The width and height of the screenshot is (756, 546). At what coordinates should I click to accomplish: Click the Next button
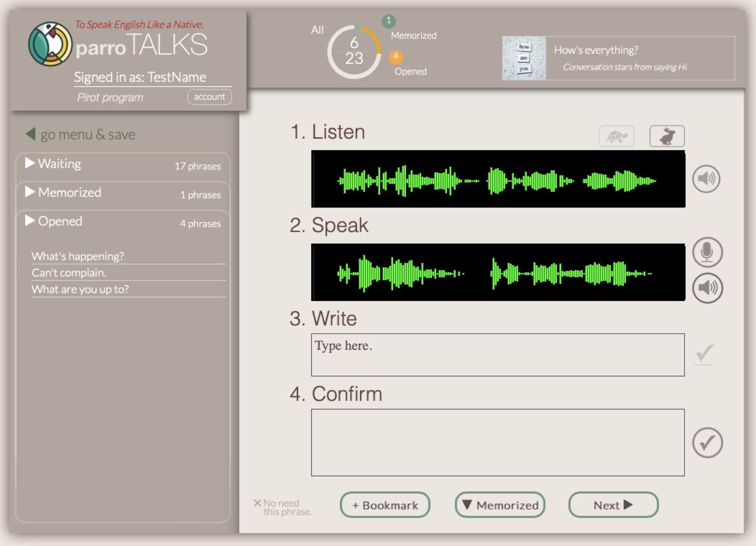pos(613,505)
